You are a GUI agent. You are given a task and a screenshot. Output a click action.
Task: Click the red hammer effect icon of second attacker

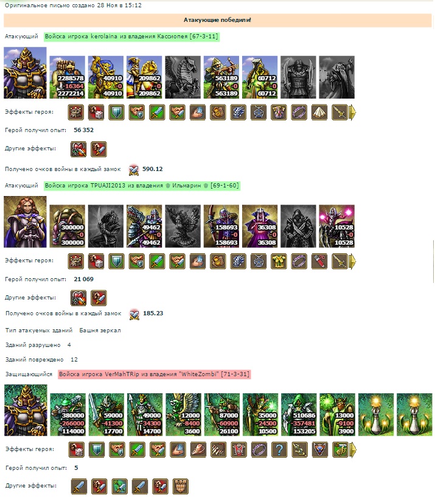click(319, 261)
